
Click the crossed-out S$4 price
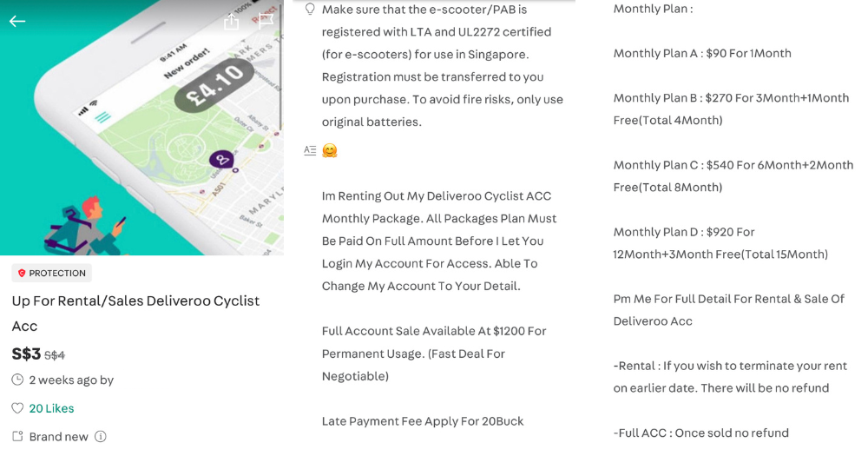[x=54, y=355]
